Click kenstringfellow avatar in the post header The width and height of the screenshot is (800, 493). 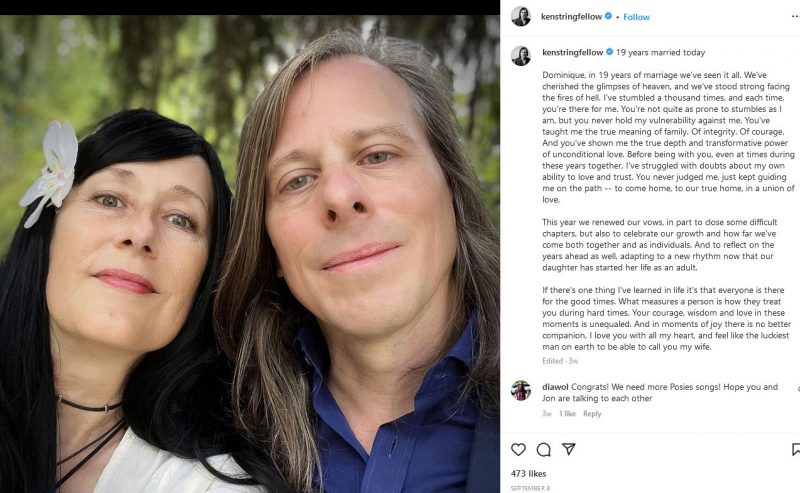coord(521,16)
